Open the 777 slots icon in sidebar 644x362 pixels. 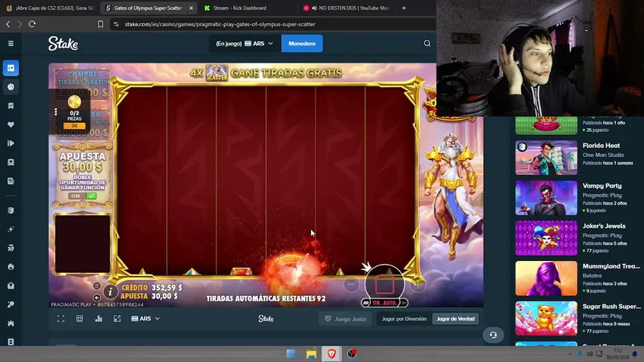[x=11, y=247]
